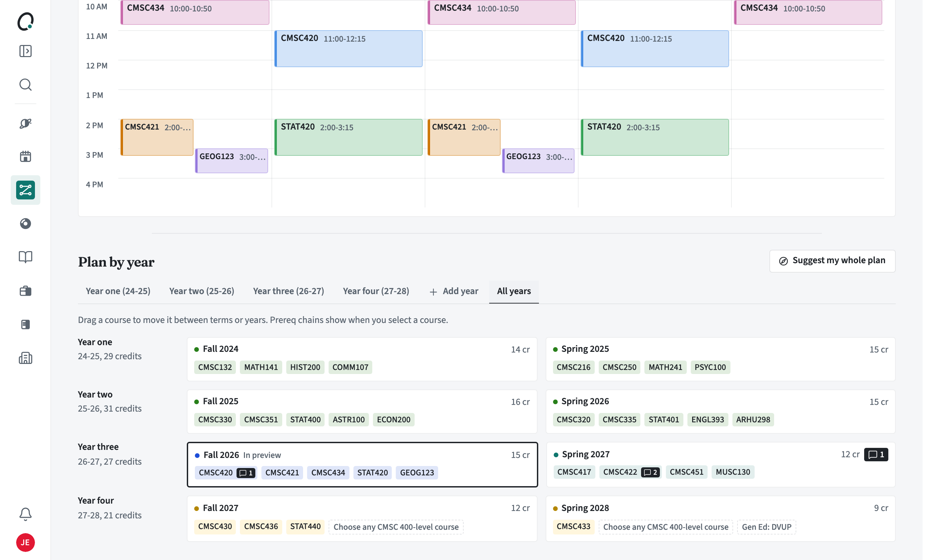Image resolution: width=930 pixels, height=560 pixels.
Task: Open notifications bell icon
Action: (25, 514)
